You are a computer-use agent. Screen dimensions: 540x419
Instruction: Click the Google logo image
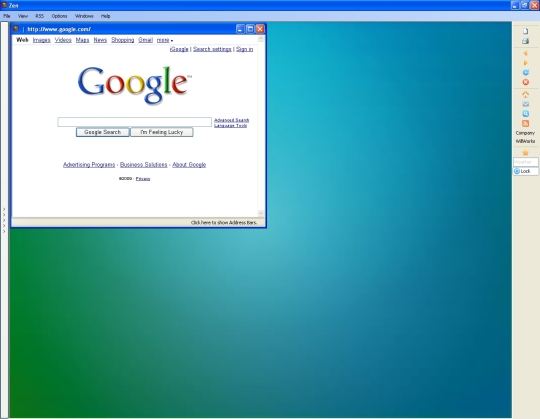135,85
